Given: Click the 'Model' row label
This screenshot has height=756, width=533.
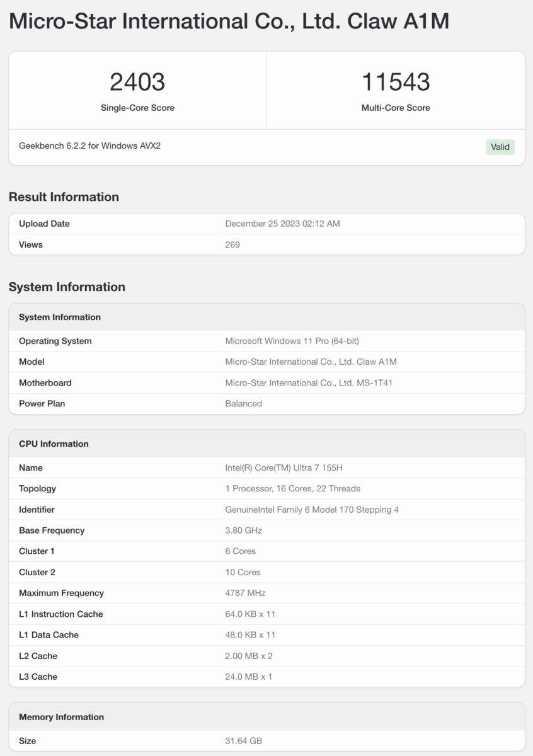Looking at the screenshot, I should (x=32, y=362).
